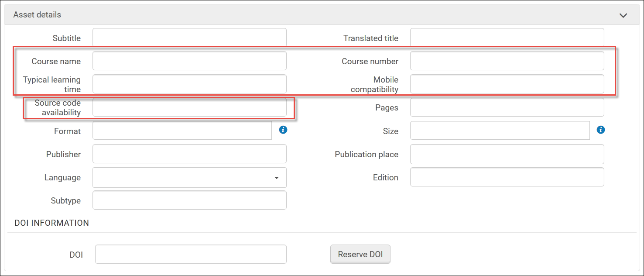Click the Publication place field

(x=507, y=154)
